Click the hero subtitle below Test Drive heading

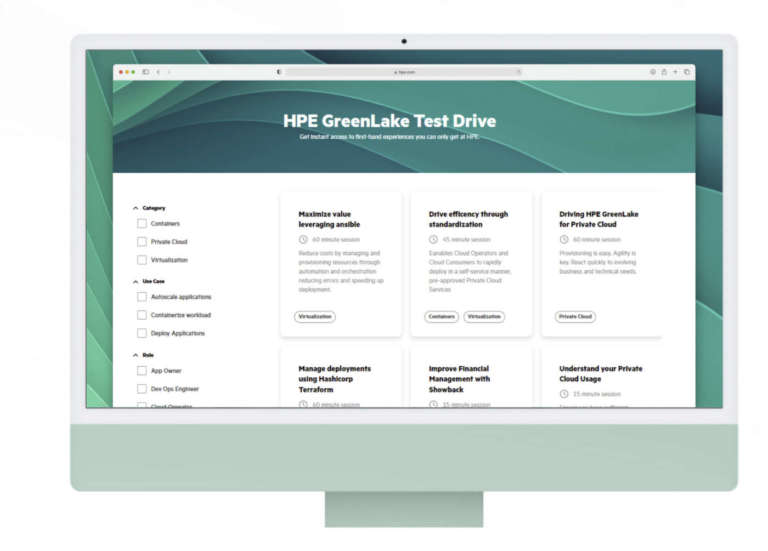(389, 137)
